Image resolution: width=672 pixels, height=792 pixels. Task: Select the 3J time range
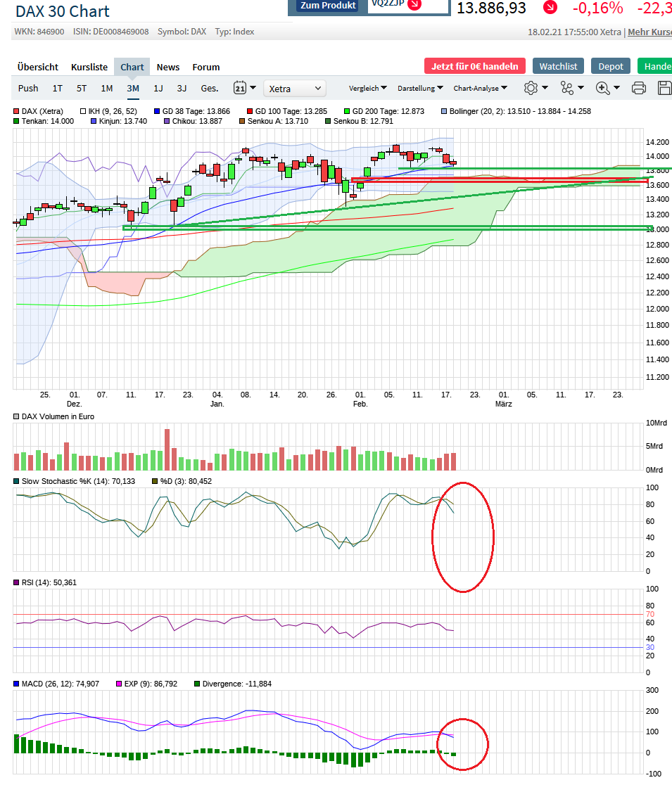pyautogui.click(x=182, y=89)
